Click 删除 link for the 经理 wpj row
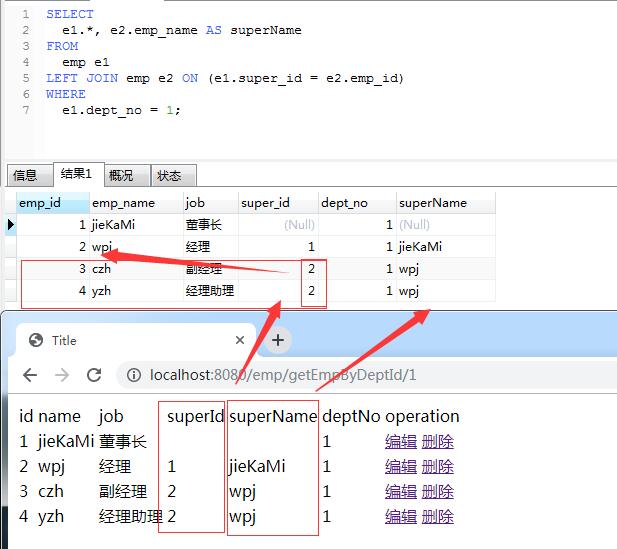 438,467
